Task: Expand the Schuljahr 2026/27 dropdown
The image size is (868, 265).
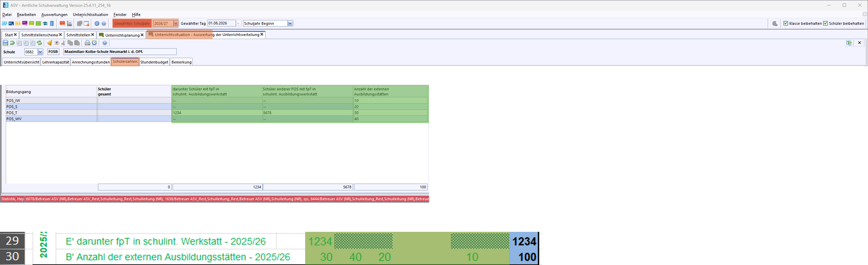Action: 176,23
